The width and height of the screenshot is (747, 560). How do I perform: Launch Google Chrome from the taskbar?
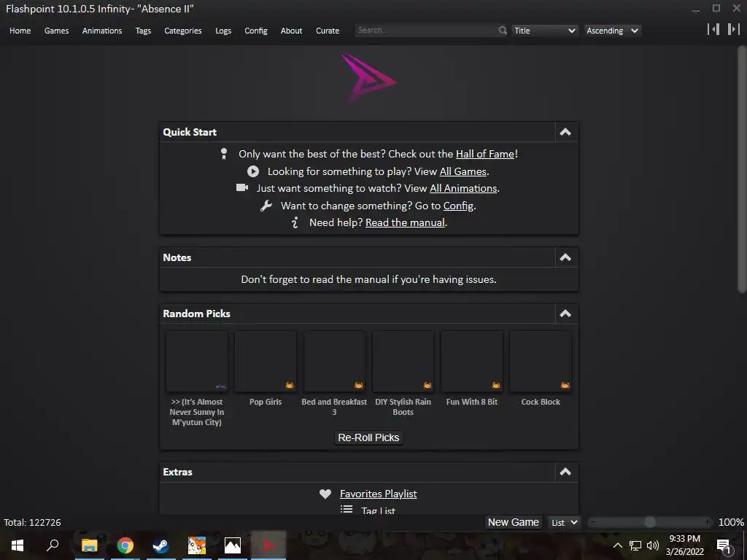pyautogui.click(x=125, y=545)
